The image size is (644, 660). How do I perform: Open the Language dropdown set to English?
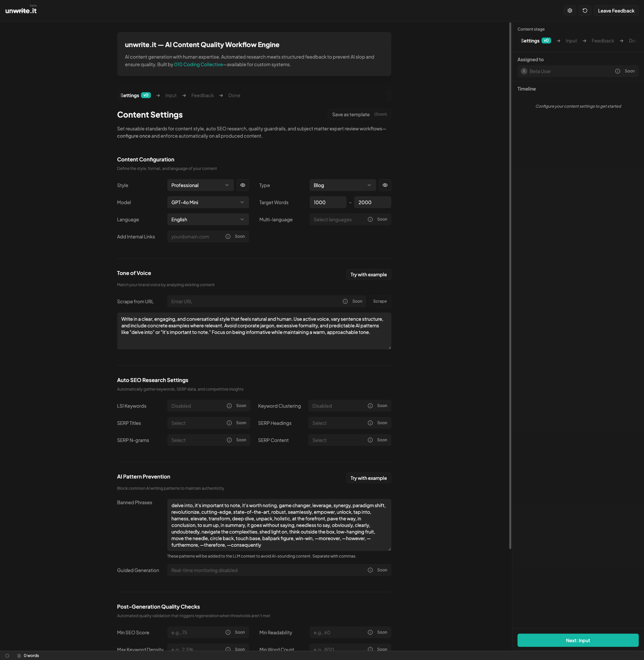tap(208, 219)
